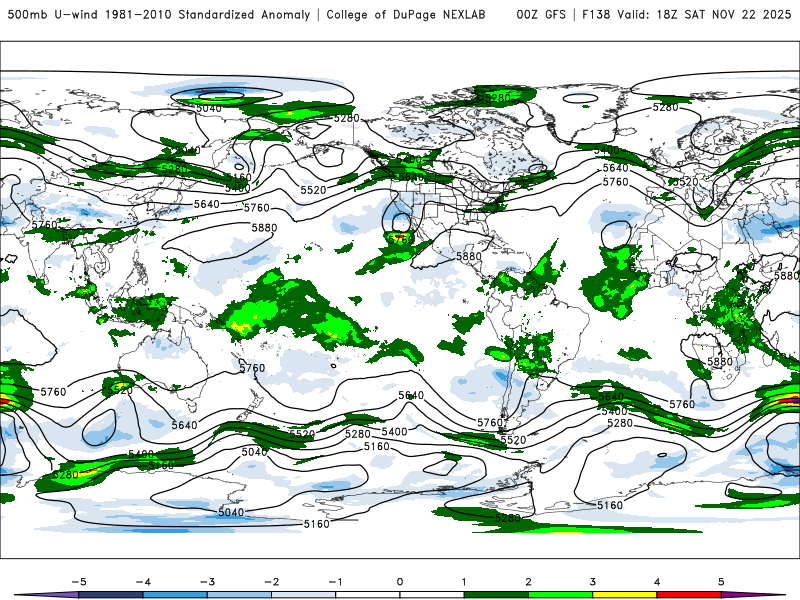Click the '5760' contour label east of Australia

(x=252, y=368)
